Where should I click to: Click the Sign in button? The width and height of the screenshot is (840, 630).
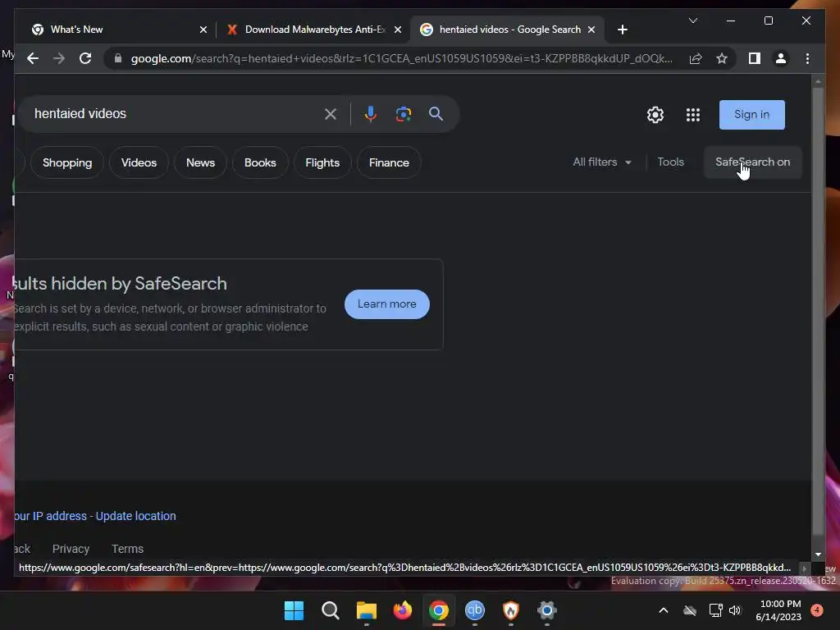click(751, 115)
